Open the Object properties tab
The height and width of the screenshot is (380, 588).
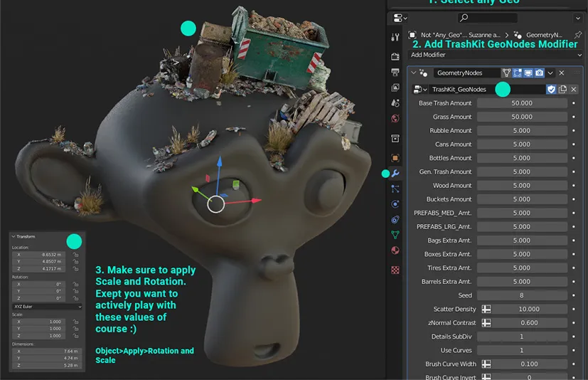tap(395, 158)
